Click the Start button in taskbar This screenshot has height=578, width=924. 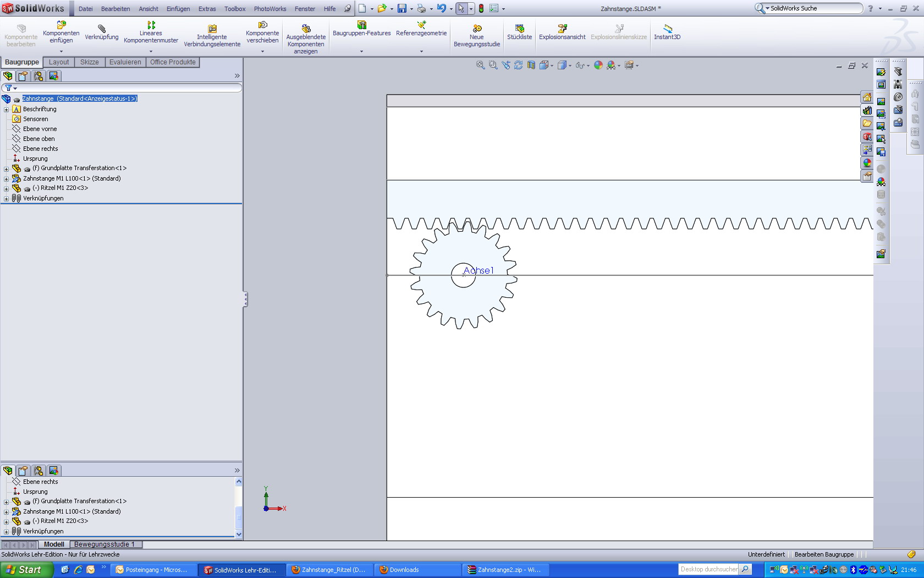pyautogui.click(x=26, y=570)
